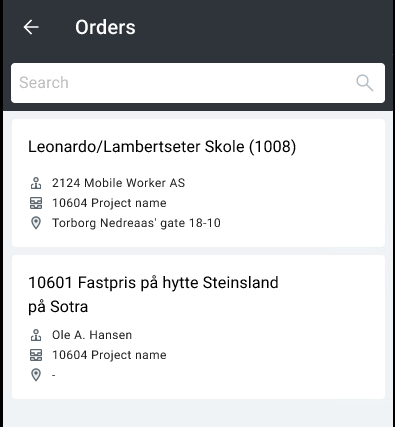Image resolution: width=395 pixels, height=427 pixels.
Task: Go back using the arrow icon
Action: point(31,27)
